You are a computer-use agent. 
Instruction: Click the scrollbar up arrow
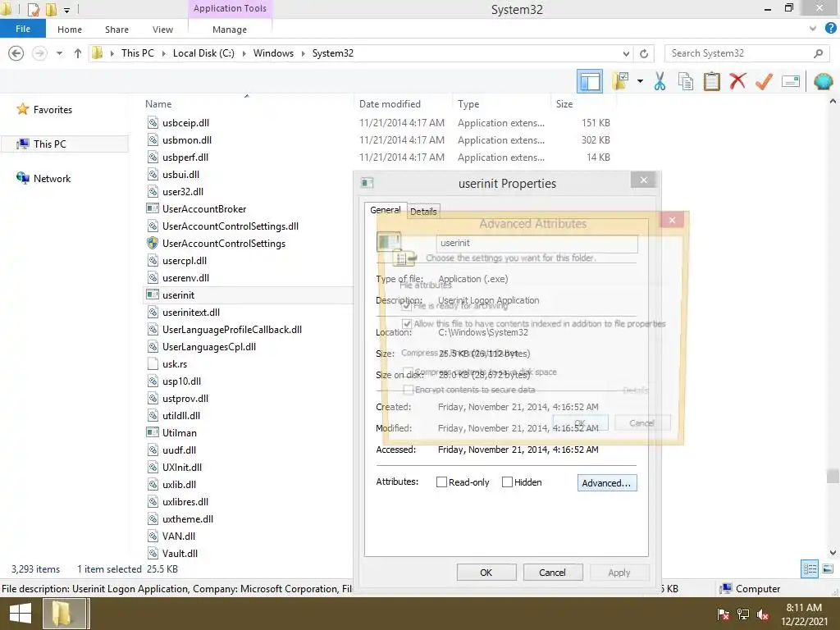tap(832, 101)
